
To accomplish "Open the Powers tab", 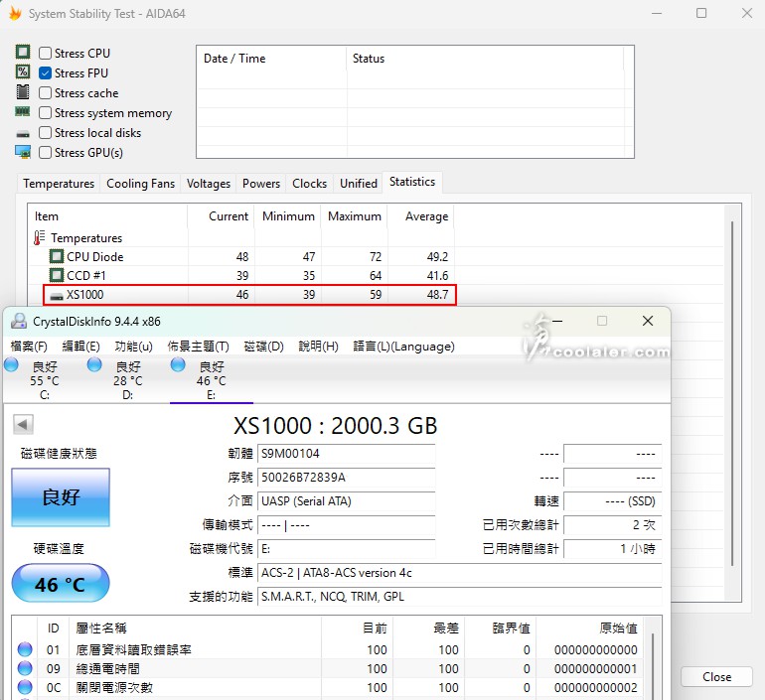I will (x=261, y=184).
